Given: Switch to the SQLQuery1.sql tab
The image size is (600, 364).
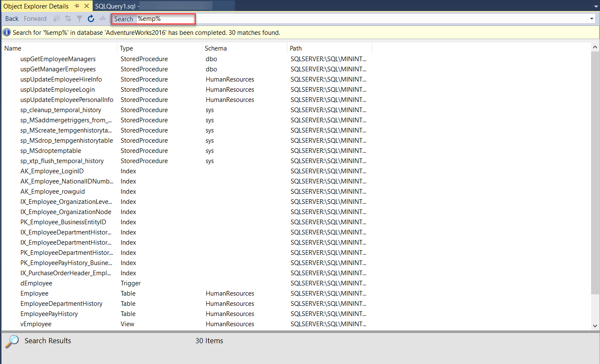Looking at the screenshot, I should 115,6.
